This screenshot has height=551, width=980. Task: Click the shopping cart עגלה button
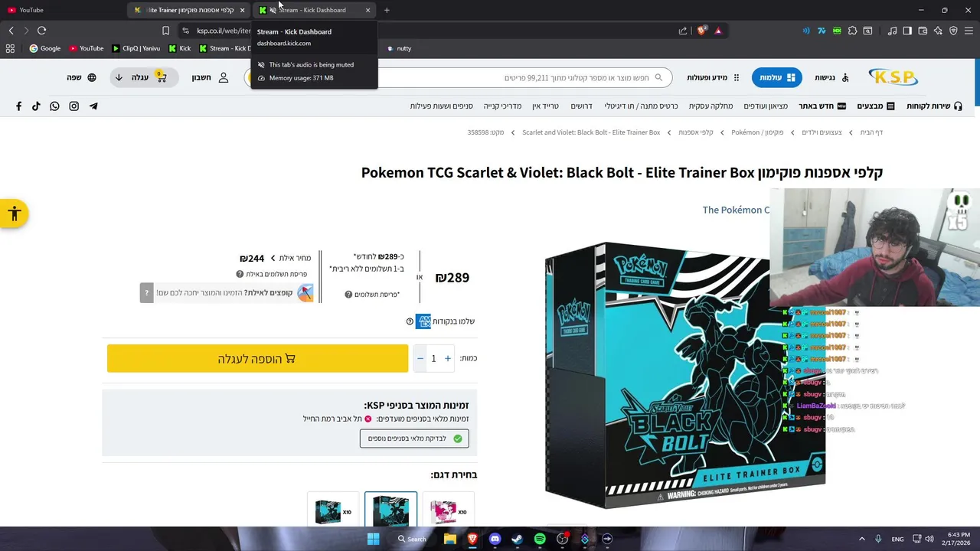point(141,77)
